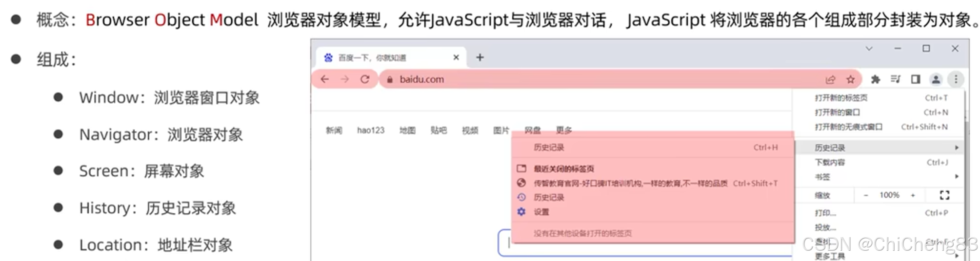Screen dimensions: 980x261
Task: Toggle the side panel icon
Action: point(916,79)
